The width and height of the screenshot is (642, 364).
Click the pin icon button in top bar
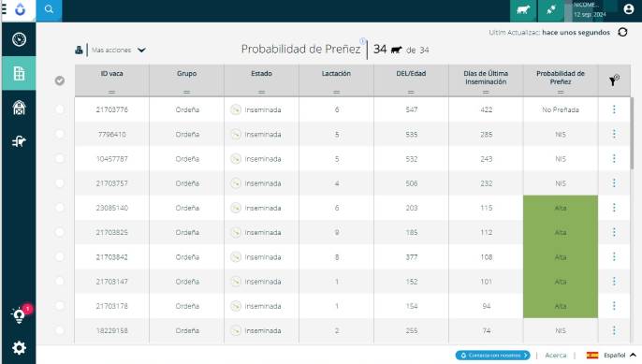point(550,10)
